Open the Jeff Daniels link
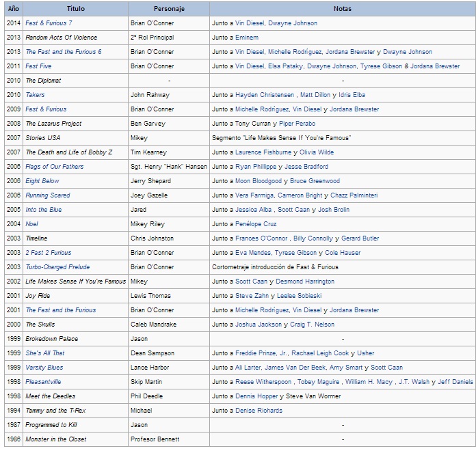 click(x=455, y=382)
